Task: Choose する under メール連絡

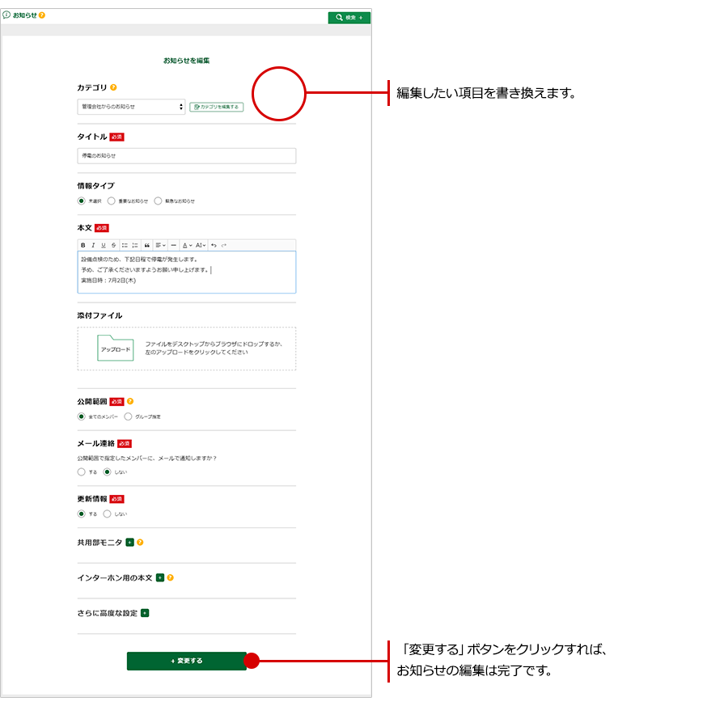Action: pyautogui.click(x=81, y=471)
